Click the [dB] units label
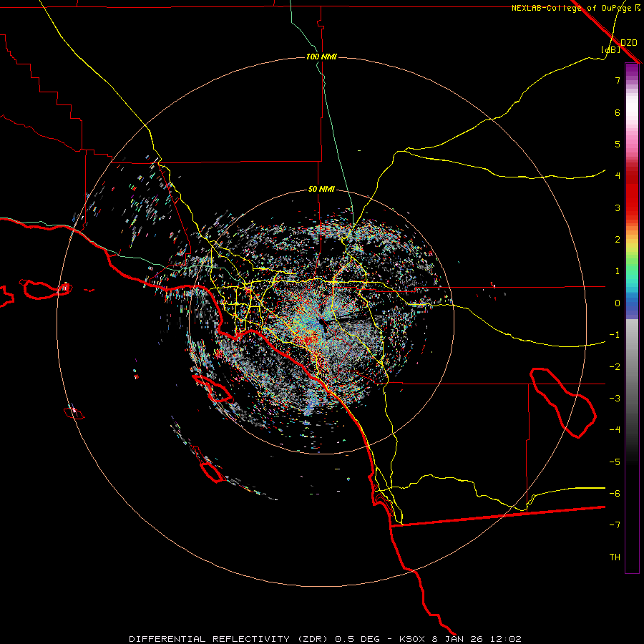The height and width of the screenshot is (644, 644). [611, 50]
